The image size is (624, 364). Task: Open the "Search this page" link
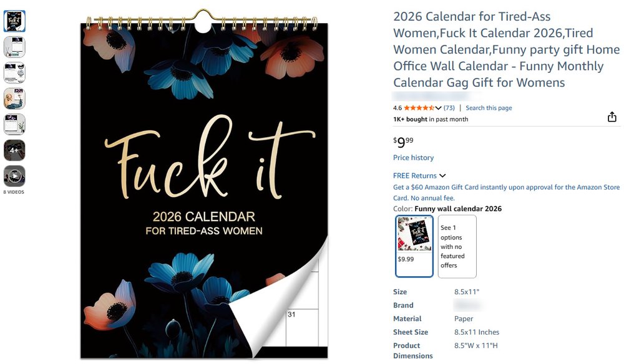tap(489, 107)
